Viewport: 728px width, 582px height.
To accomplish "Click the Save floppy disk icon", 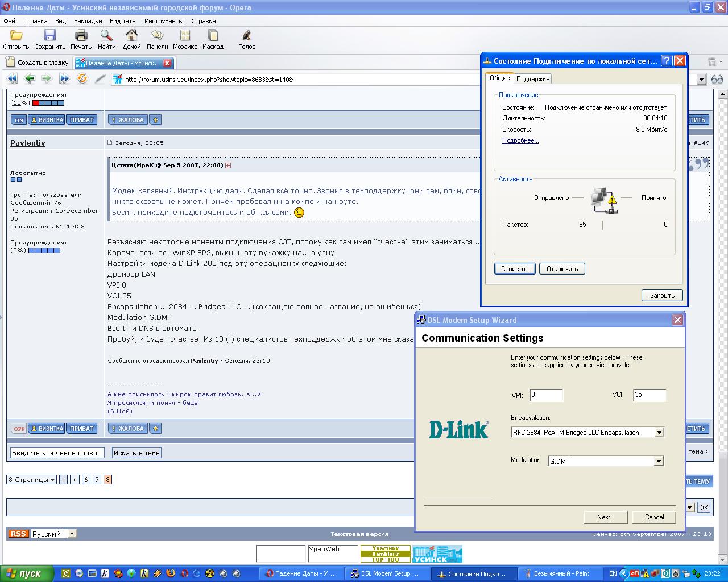I will tap(50, 36).
